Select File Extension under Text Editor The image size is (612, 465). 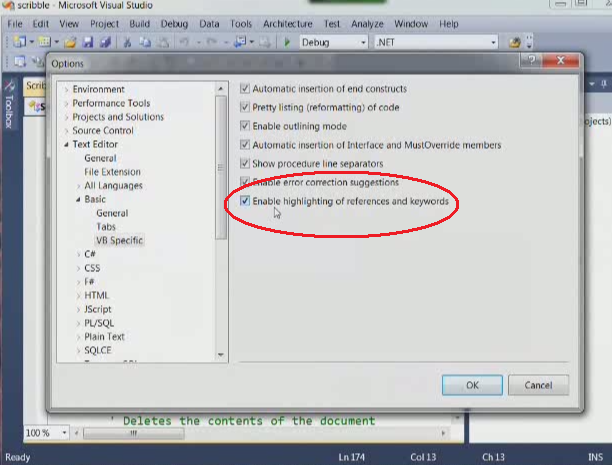[x=112, y=172]
